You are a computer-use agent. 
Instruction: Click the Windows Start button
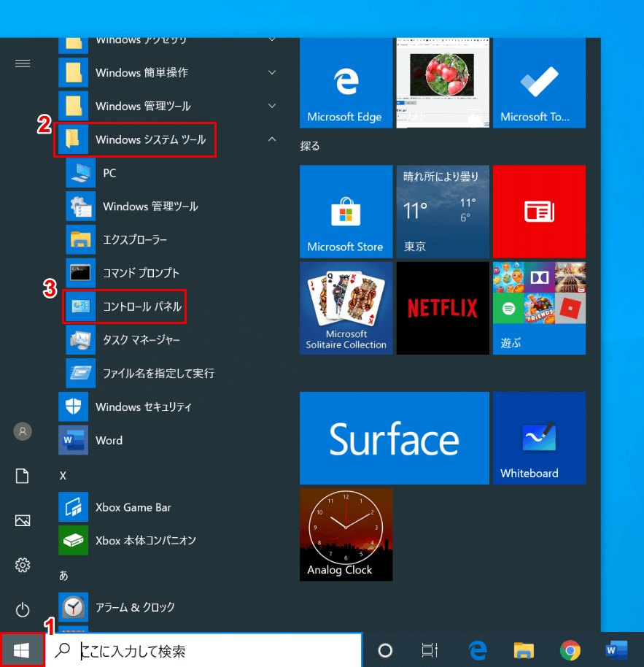[x=21, y=650]
